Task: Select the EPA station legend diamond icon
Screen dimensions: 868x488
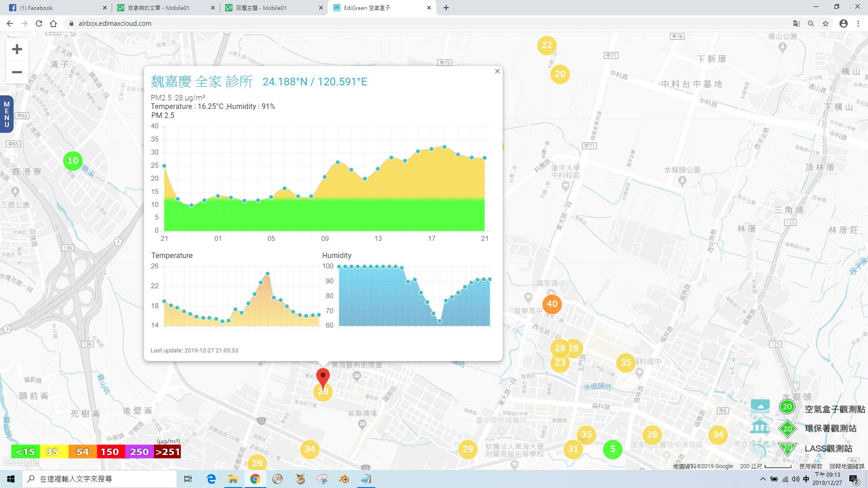Action: 788,429
